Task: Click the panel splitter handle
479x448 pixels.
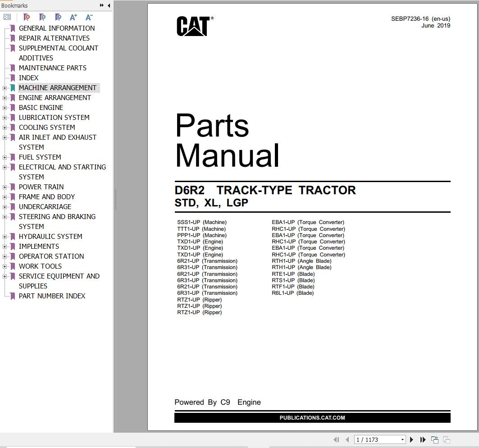Action: click(115, 199)
